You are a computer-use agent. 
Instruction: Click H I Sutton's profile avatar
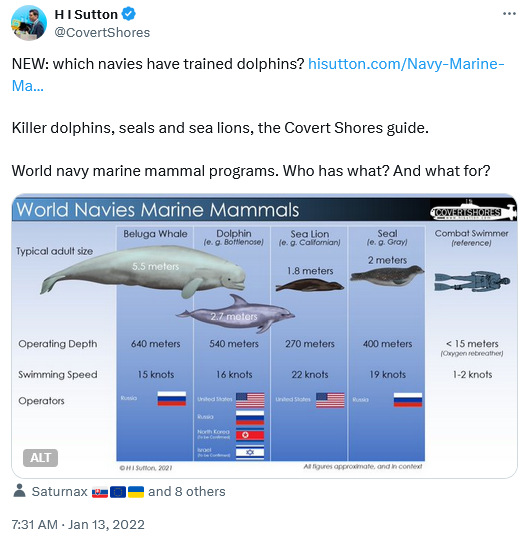(x=29, y=23)
